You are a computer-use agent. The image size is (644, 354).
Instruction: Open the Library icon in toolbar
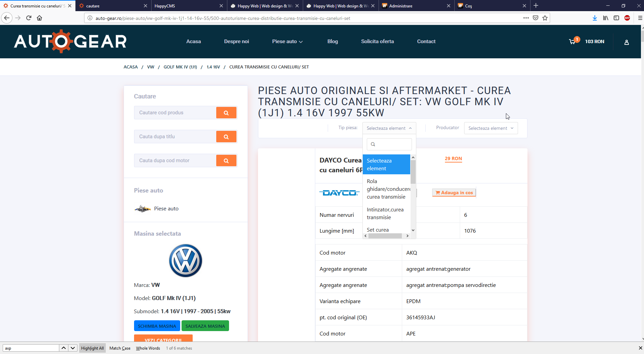click(606, 18)
